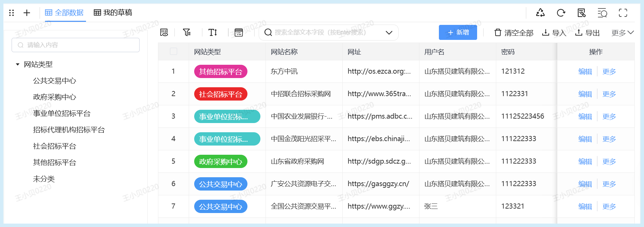
Task: Focus the 请输入内容 tree search box
Action: click(75, 45)
